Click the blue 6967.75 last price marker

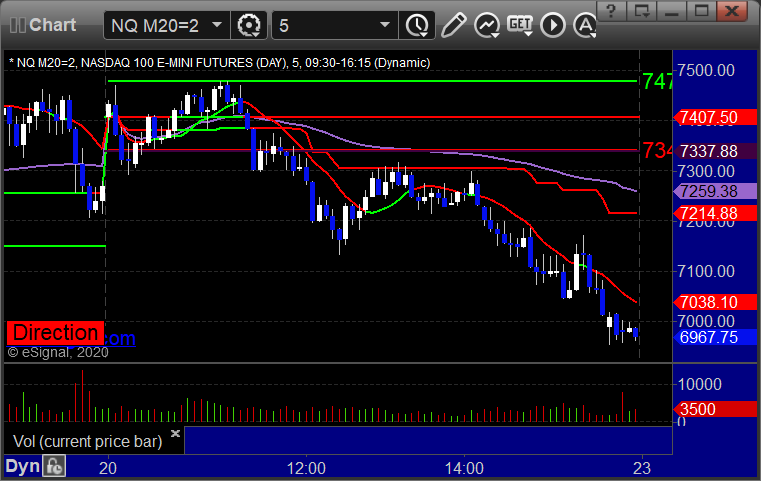[715, 337]
